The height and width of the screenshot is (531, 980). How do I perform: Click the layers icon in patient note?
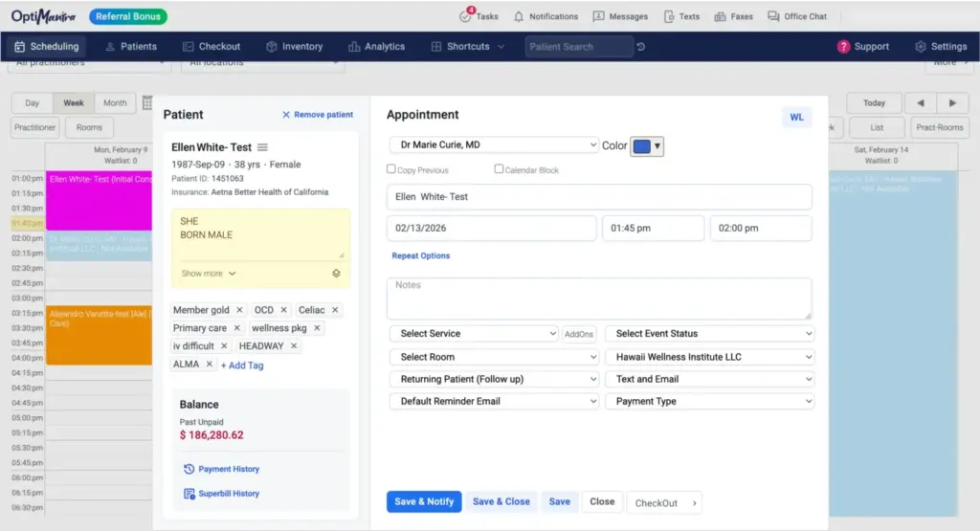tap(336, 274)
